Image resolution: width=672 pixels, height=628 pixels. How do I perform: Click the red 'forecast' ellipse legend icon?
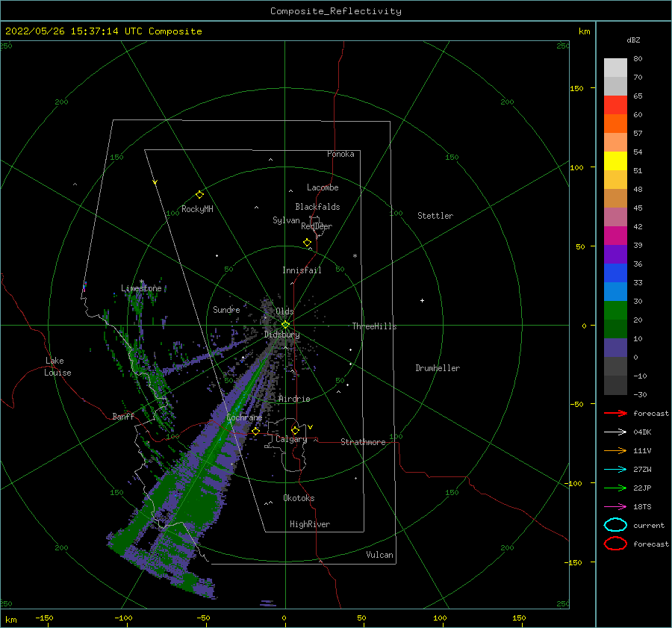tap(615, 544)
